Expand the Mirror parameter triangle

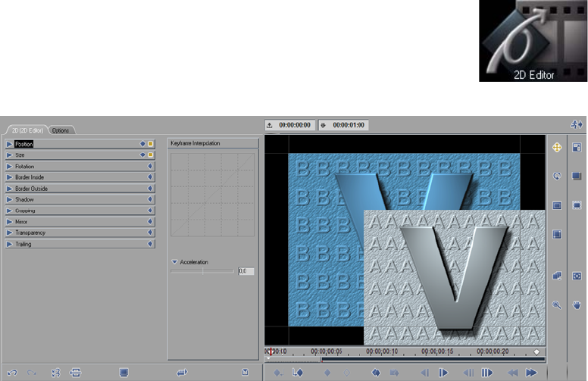pyautogui.click(x=9, y=222)
